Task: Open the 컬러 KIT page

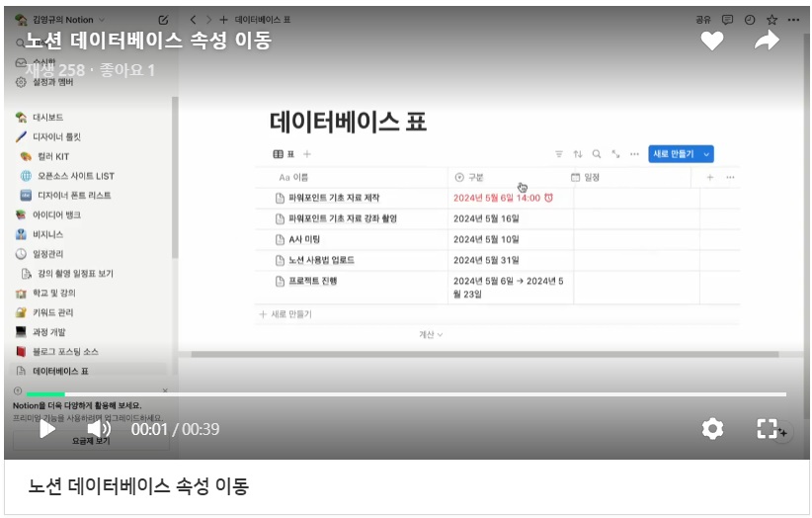Action: pyautogui.click(x=52, y=156)
